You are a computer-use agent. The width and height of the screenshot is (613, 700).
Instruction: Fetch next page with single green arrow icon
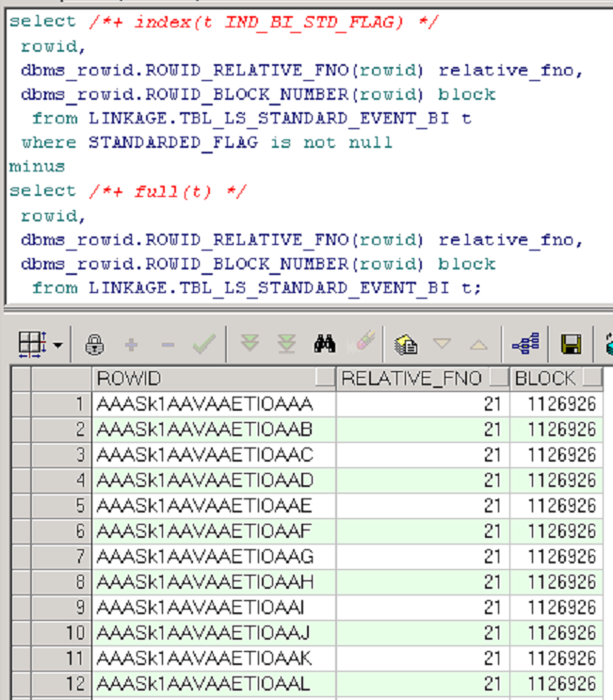click(250, 345)
